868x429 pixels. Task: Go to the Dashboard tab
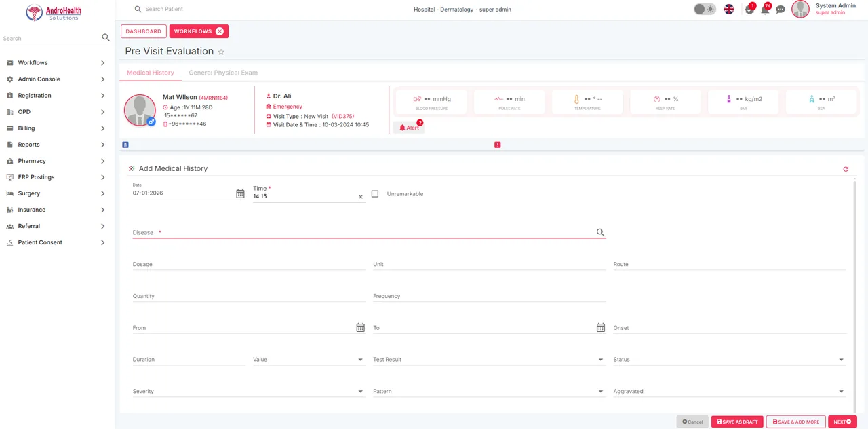coord(144,31)
